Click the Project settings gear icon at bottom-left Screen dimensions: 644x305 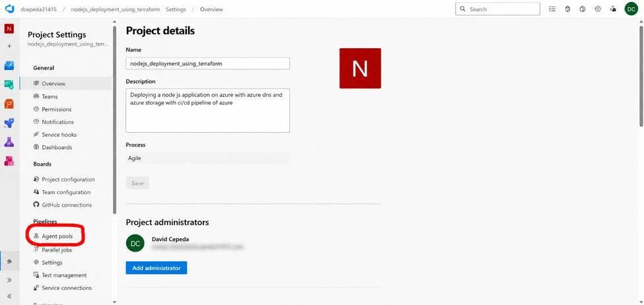point(9,261)
